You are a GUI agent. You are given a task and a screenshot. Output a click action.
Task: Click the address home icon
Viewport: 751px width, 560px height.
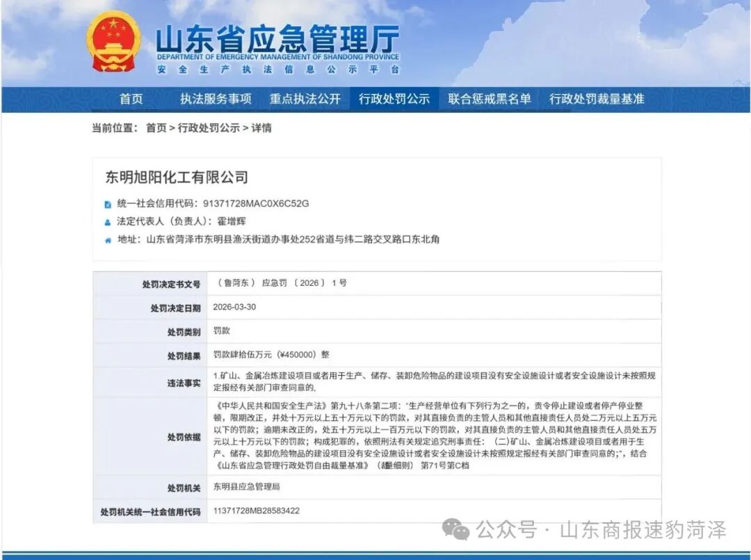tap(108, 240)
